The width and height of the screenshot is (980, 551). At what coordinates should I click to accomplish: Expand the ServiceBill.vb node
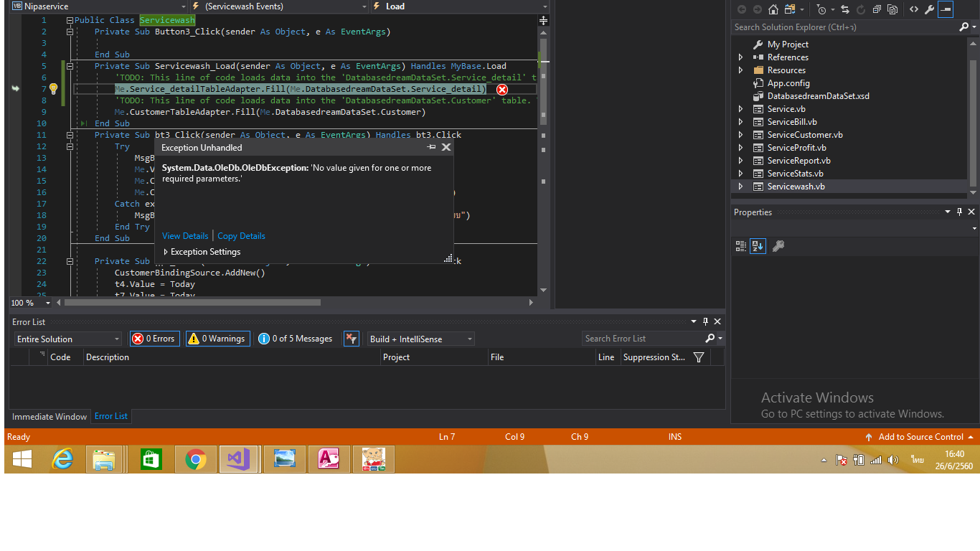click(741, 122)
